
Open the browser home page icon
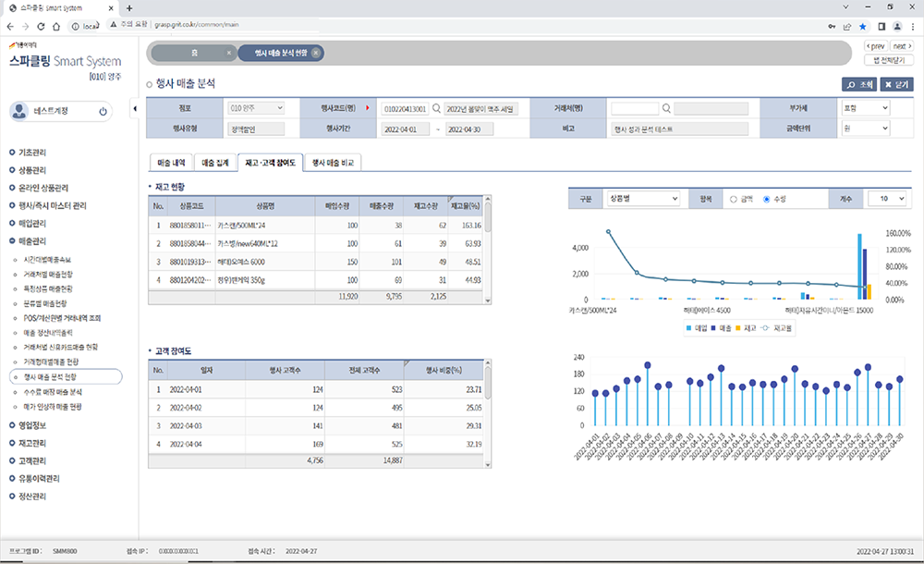point(56,26)
